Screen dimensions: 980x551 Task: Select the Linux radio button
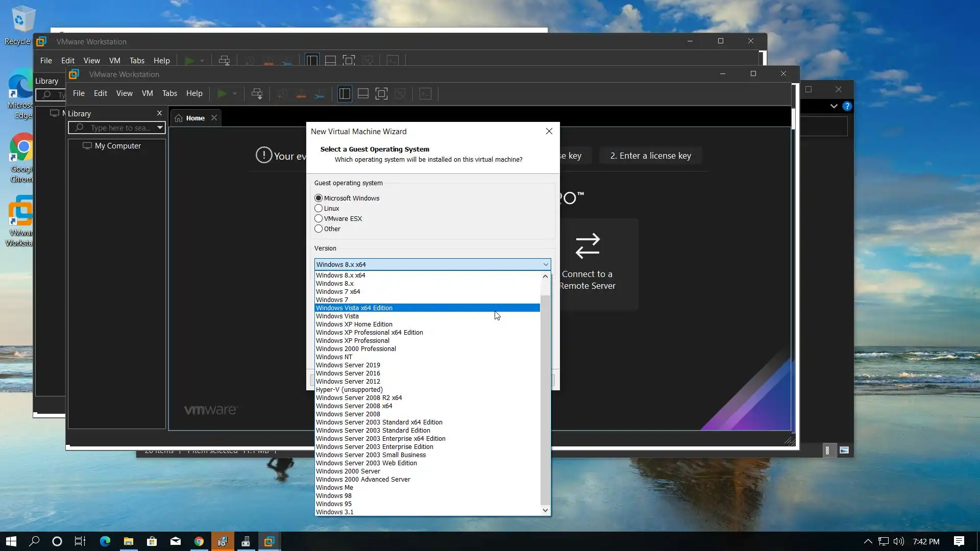click(x=318, y=209)
